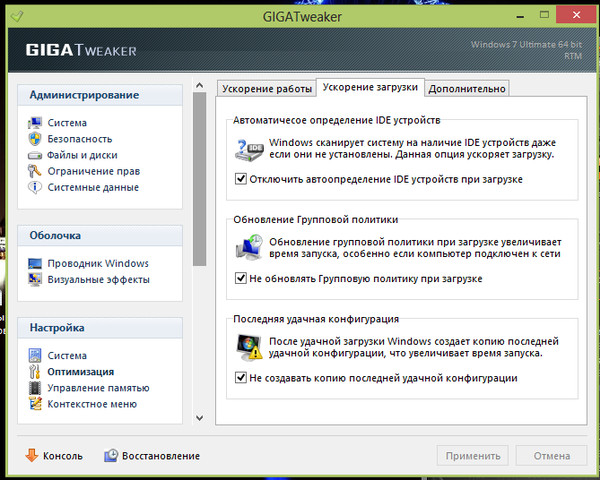Click the settings icon beside the Настройка Система entry

(x=35, y=355)
